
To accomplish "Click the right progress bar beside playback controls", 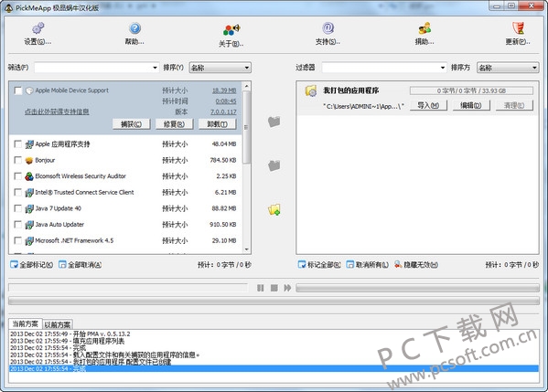I will tap(418, 288).
